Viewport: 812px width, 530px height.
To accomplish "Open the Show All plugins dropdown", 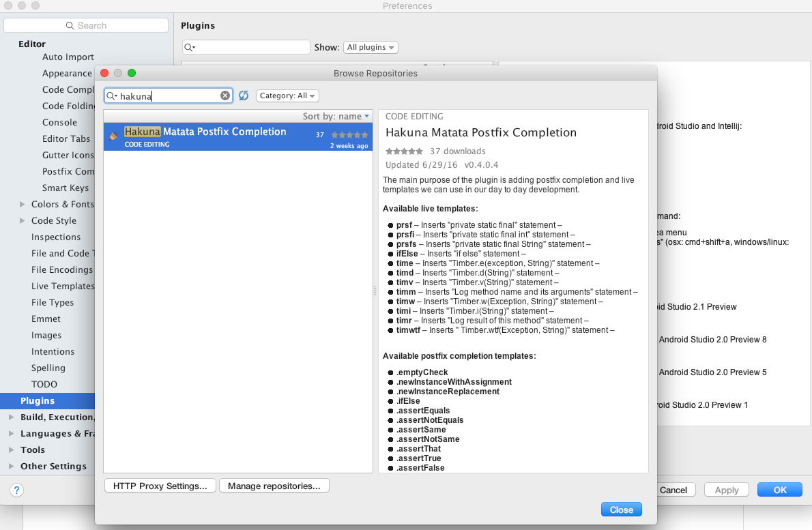I will [x=371, y=47].
